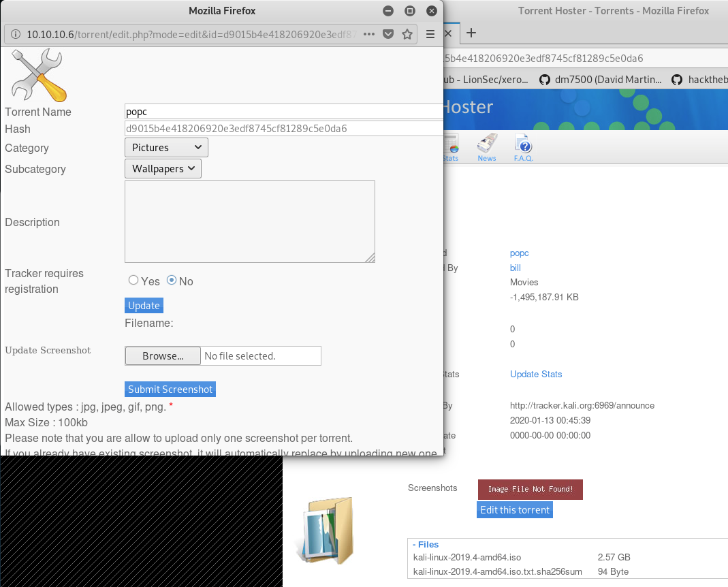This screenshot has height=587, width=728.
Task: Select Yes for tracker requires registration
Action: pyautogui.click(x=133, y=280)
